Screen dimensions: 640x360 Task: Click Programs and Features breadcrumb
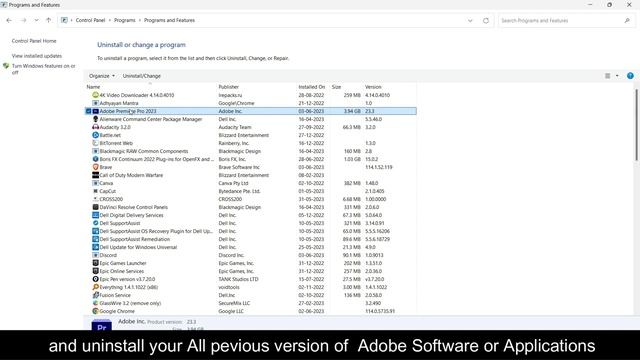[x=169, y=20]
